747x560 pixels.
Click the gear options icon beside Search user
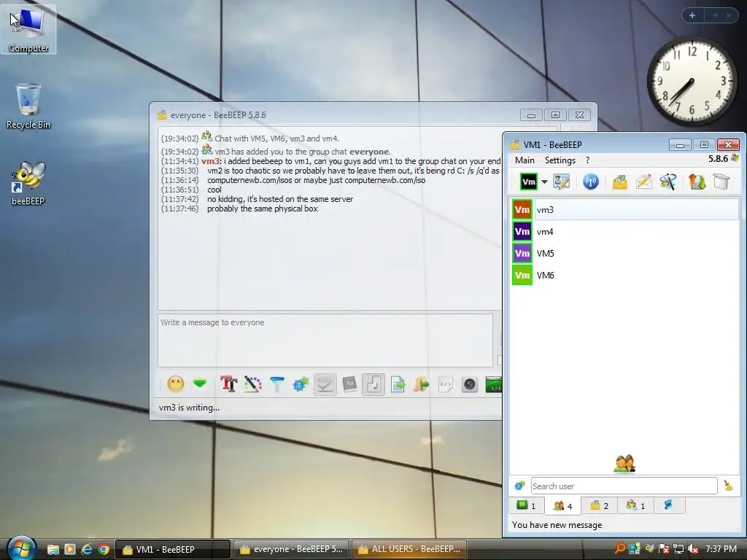pos(519,486)
